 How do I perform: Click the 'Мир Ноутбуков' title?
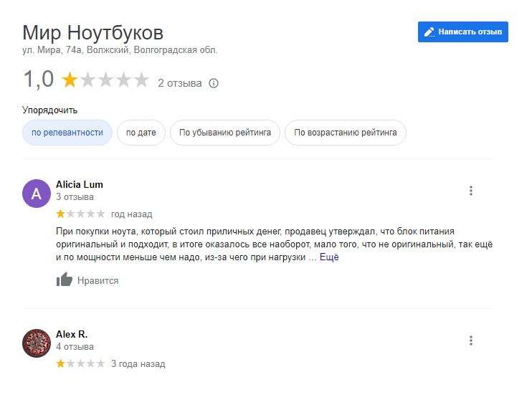[x=93, y=33]
